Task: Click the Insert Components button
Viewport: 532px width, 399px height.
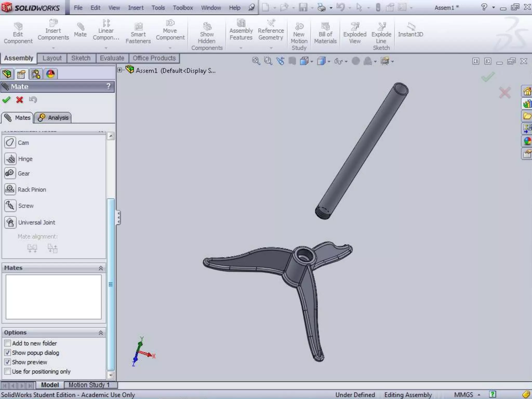Action: pos(53,31)
